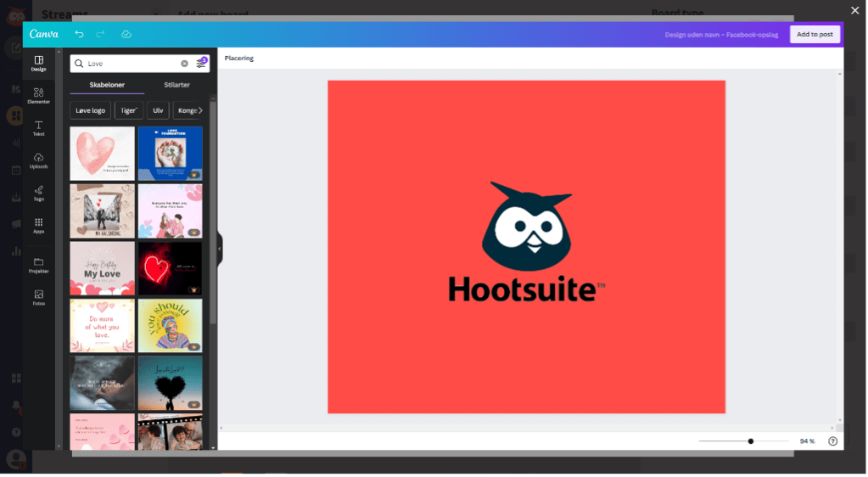Collapse the side panel with handle
The image size is (868, 477).
[219, 249]
